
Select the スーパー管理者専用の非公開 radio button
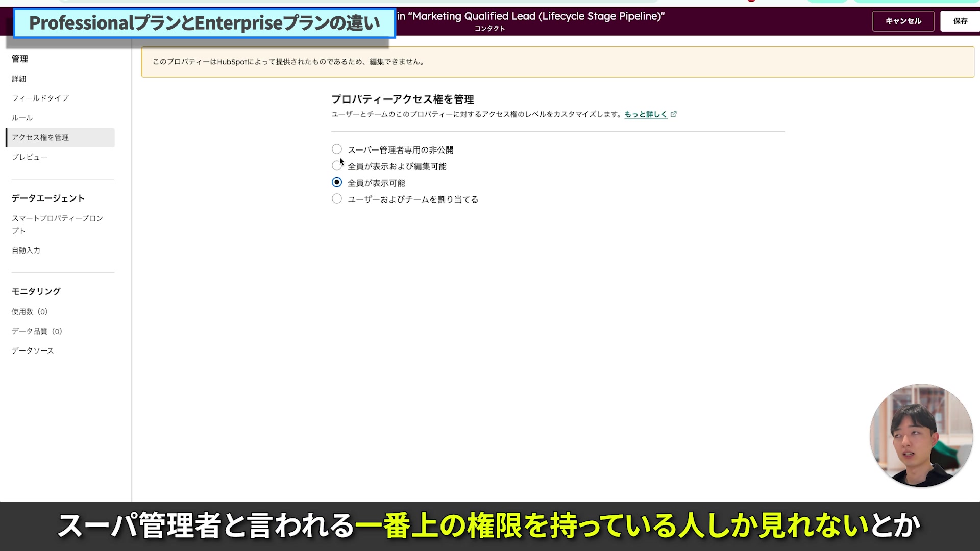point(337,149)
